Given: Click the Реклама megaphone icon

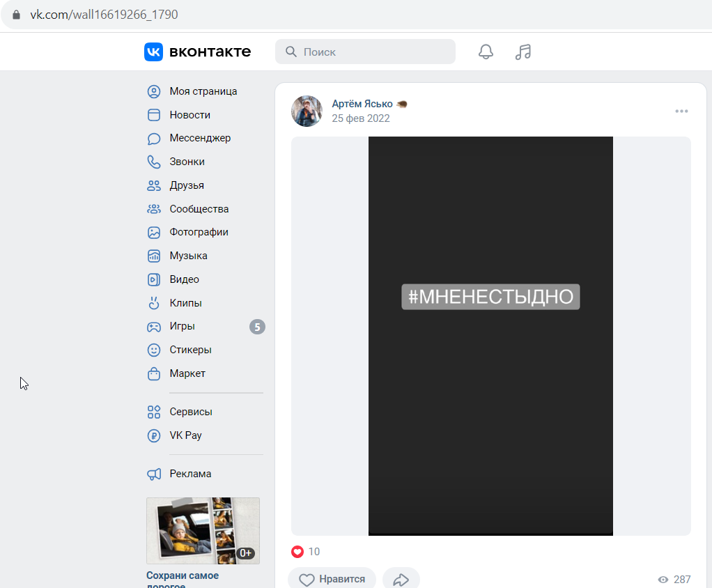Looking at the screenshot, I should tap(154, 474).
